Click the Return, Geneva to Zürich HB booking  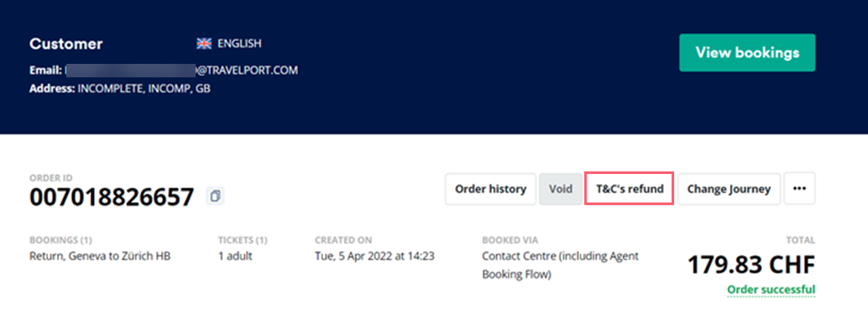click(100, 256)
